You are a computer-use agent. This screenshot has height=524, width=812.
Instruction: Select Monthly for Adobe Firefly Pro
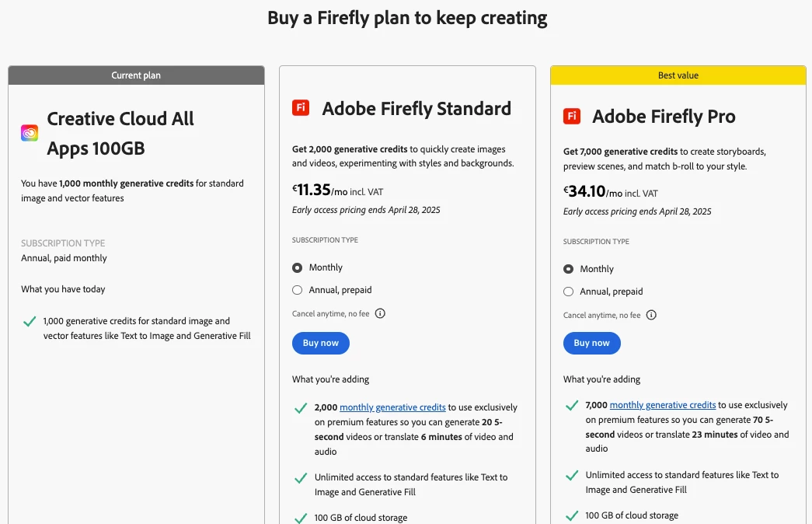569,269
